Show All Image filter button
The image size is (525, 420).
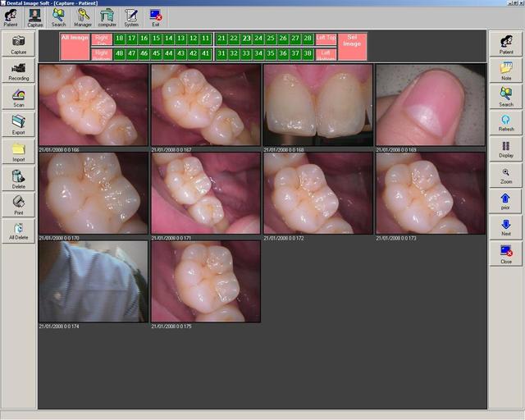pyautogui.click(x=74, y=46)
